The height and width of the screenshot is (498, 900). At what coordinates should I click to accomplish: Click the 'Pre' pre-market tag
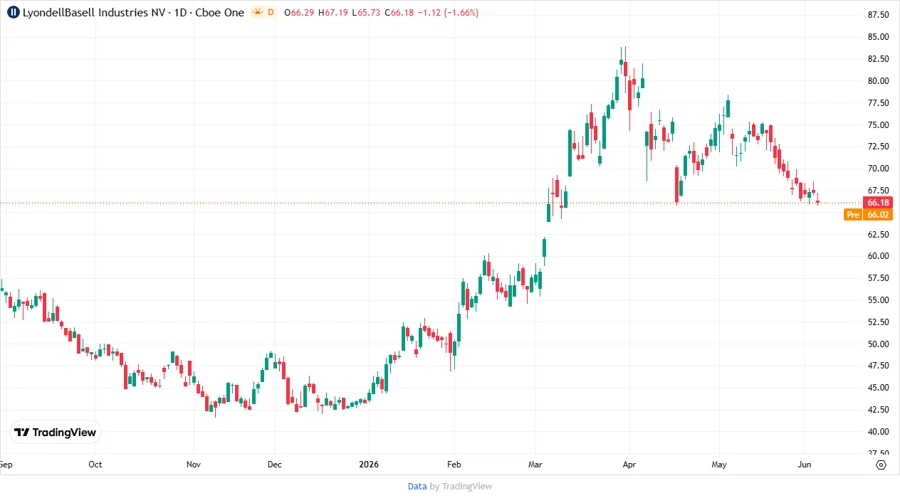(x=853, y=215)
